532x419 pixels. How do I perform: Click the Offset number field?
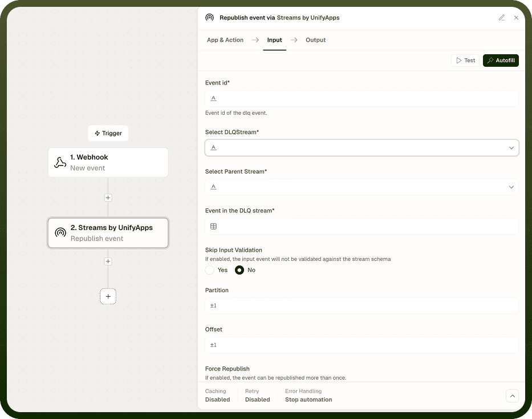pos(362,345)
